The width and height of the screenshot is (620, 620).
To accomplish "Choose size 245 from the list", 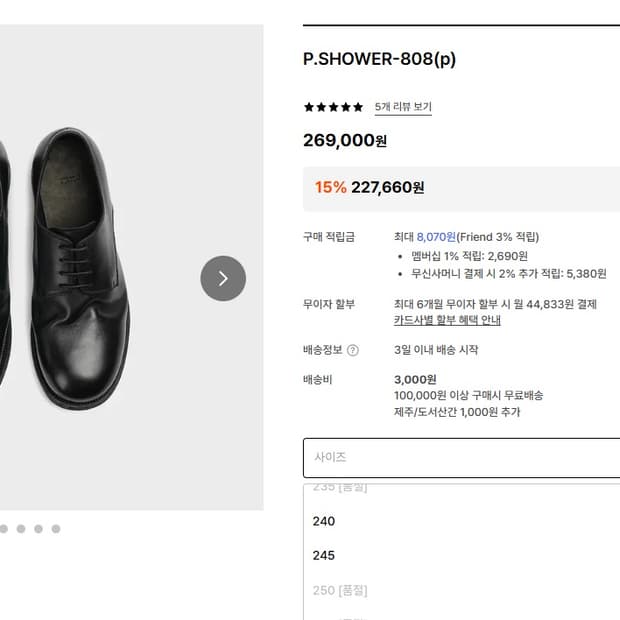I will [324, 555].
